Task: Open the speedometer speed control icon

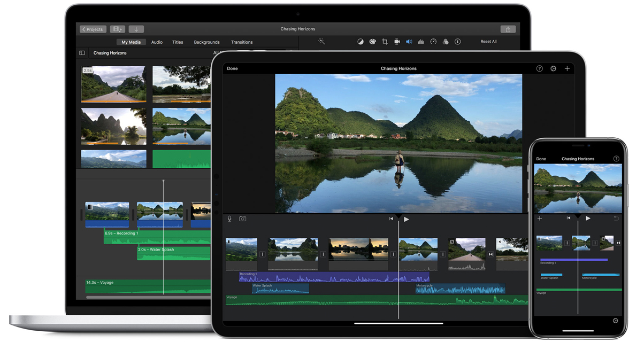Action: tap(433, 42)
